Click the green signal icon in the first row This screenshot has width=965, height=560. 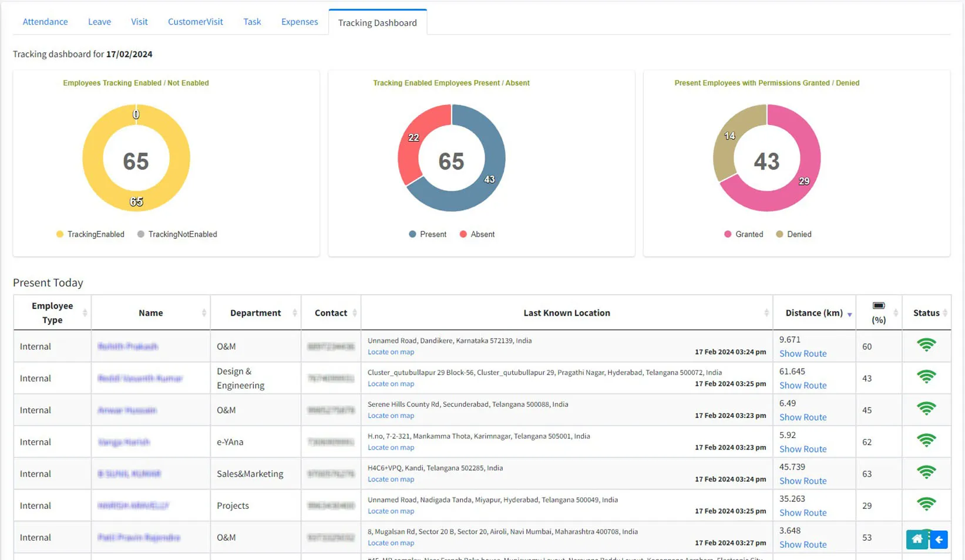click(x=927, y=345)
